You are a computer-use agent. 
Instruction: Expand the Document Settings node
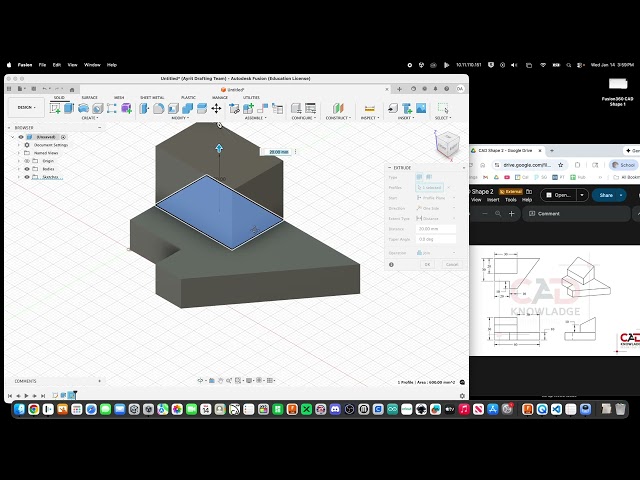(x=18, y=145)
